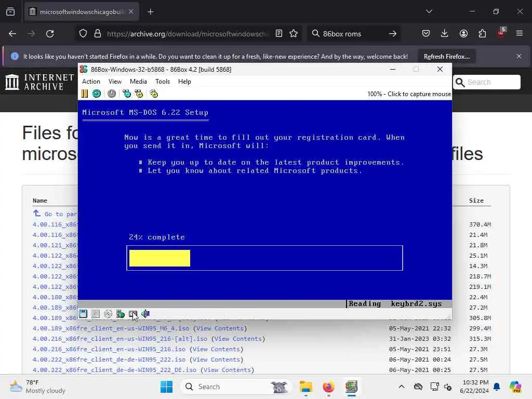Open WIN95_M6_4.iso file link
Image resolution: width=532 pixels, height=399 pixels.
point(111,328)
